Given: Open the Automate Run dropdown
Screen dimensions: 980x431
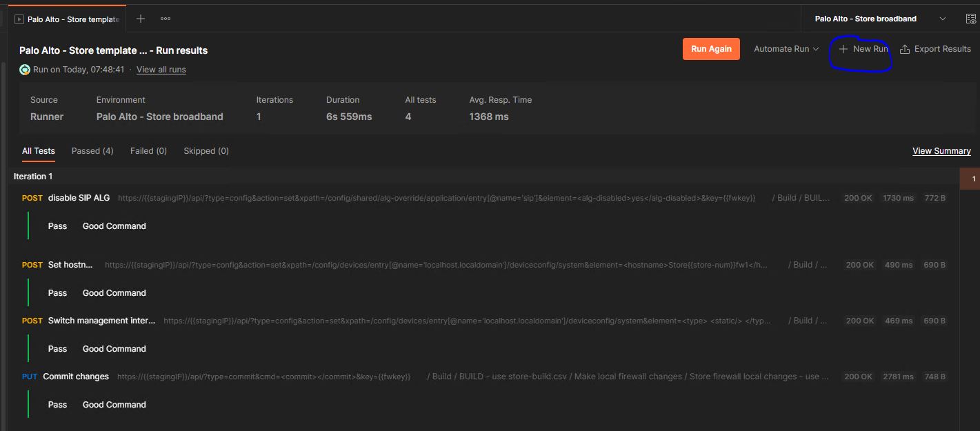Looking at the screenshot, I should 786,48.
